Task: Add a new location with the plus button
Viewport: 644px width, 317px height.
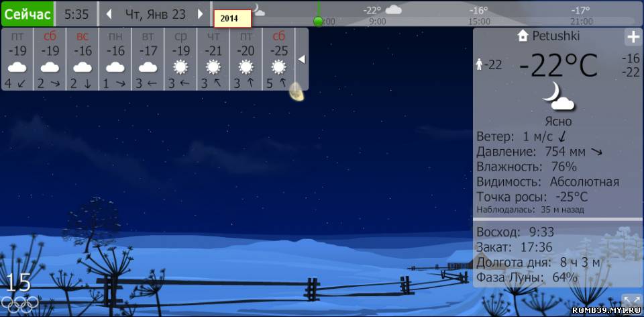Action: pos(632,37)
